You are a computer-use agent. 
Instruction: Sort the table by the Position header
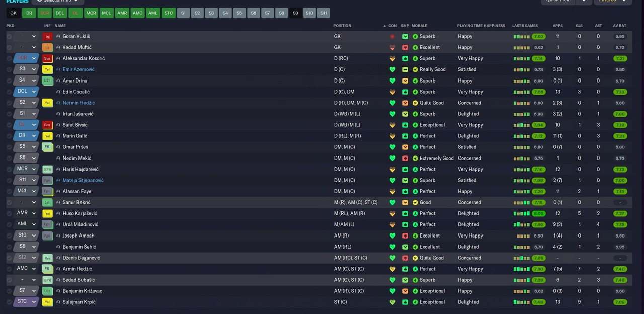342,26
